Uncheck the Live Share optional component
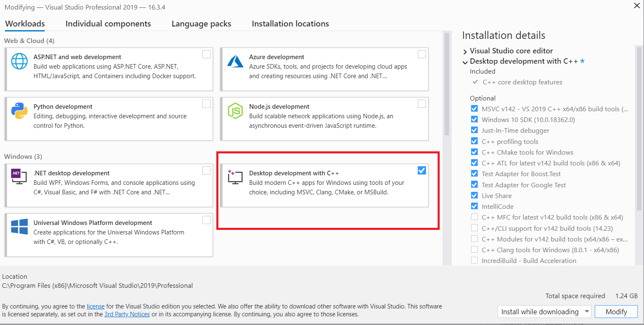The width and height of the screenshot is (644, 325). pyautogui.click(x=474, y=196)
